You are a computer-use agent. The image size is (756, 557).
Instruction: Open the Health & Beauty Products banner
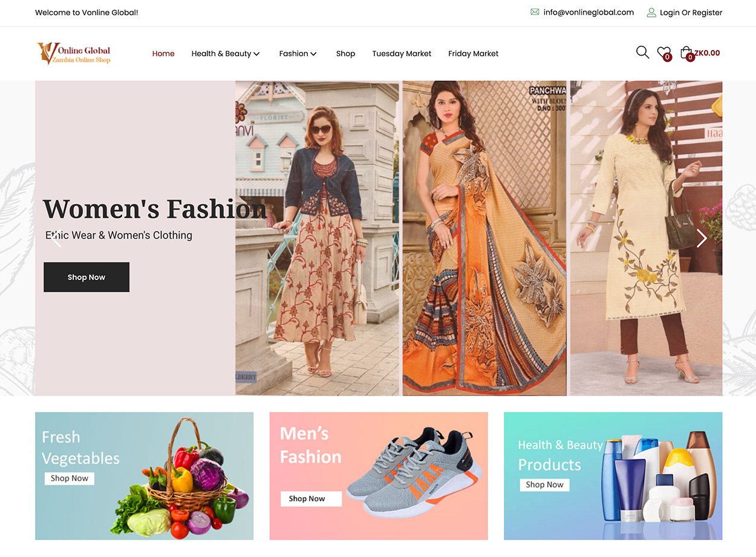613,476
